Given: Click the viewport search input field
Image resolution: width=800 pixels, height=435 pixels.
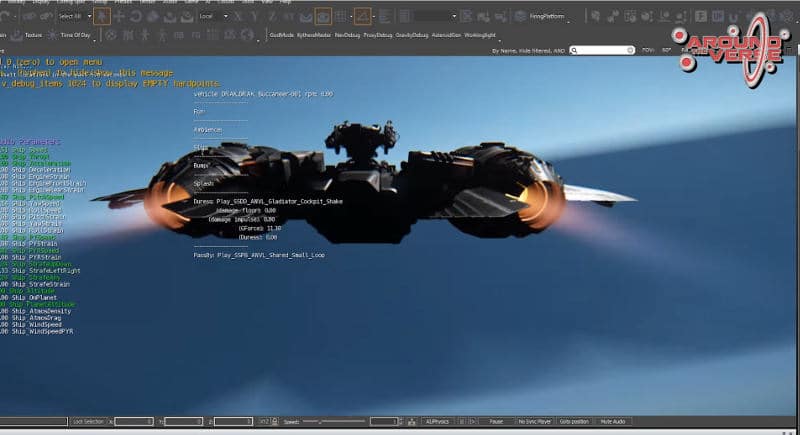Looking at the screenshot, I should point(602,50).
